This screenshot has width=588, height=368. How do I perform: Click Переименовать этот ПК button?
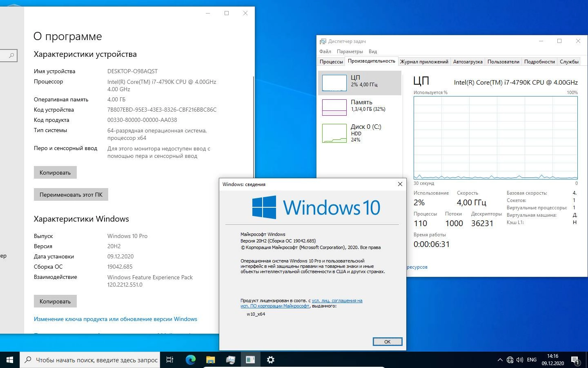[x=71, y=195]
